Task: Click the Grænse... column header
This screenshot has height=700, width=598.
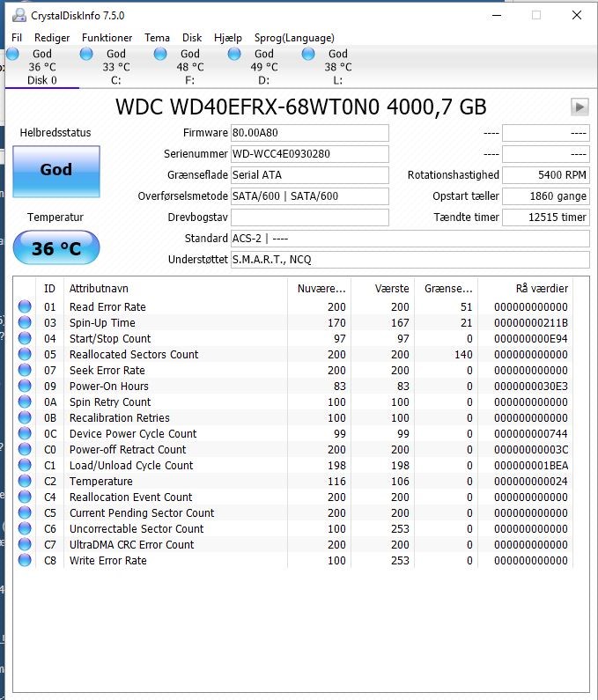Action: 447,289
